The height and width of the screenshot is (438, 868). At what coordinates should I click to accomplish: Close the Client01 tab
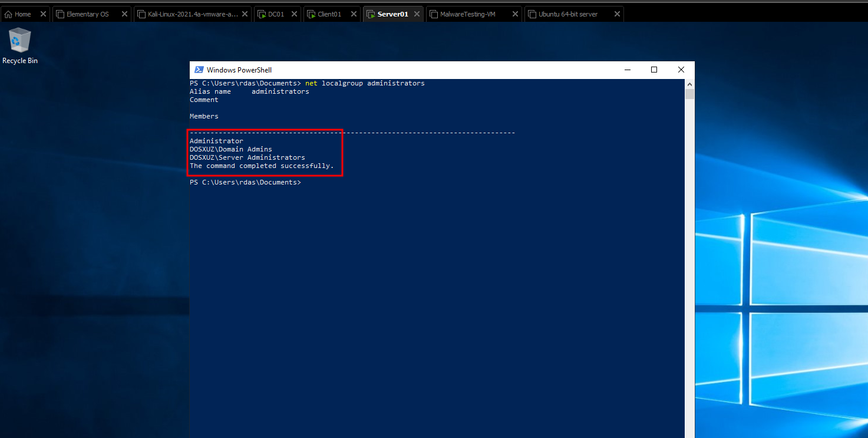[x=353, y=14]
